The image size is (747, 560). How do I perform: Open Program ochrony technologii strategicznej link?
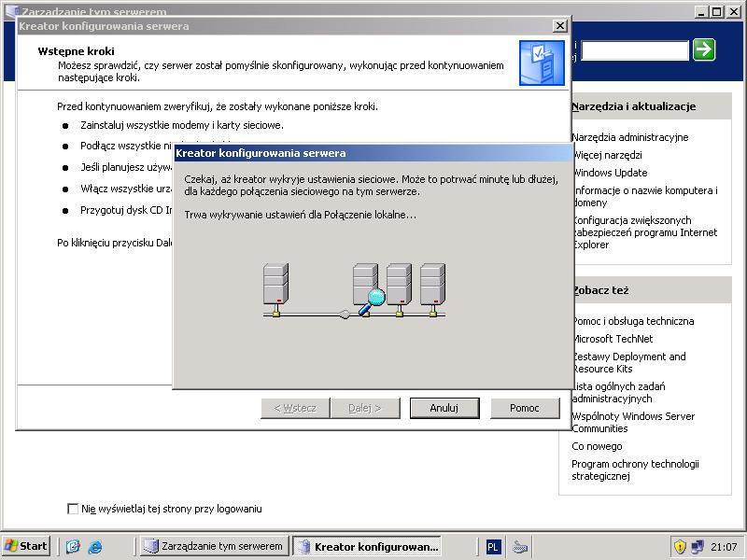pos(635,469)
